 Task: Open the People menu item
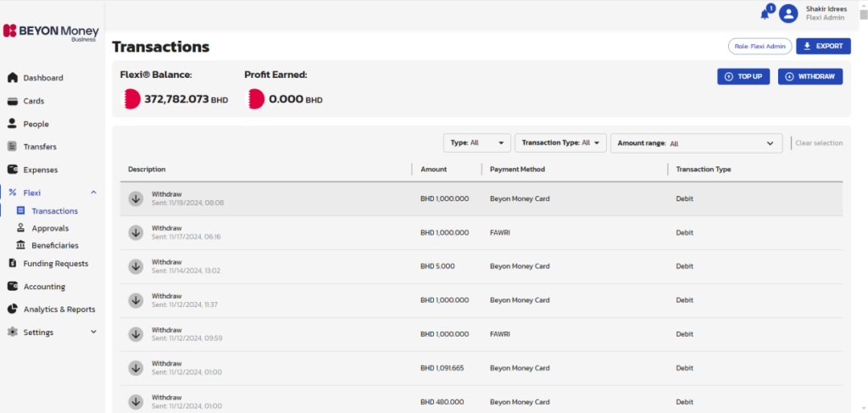coord(36,124)
